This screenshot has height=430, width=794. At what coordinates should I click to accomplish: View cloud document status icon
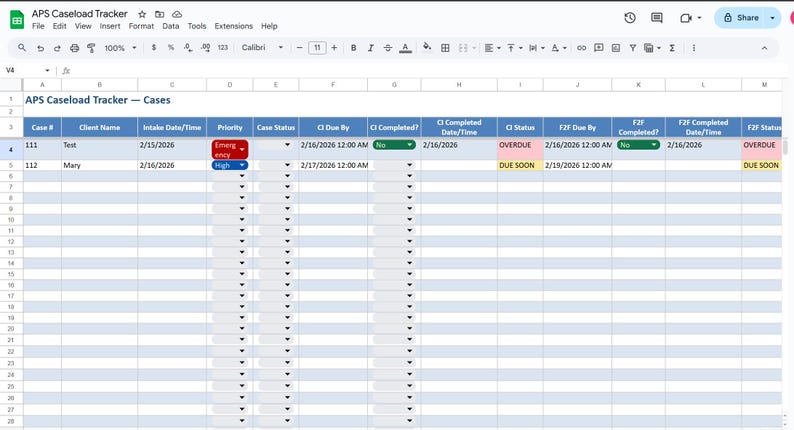(177, 14)
